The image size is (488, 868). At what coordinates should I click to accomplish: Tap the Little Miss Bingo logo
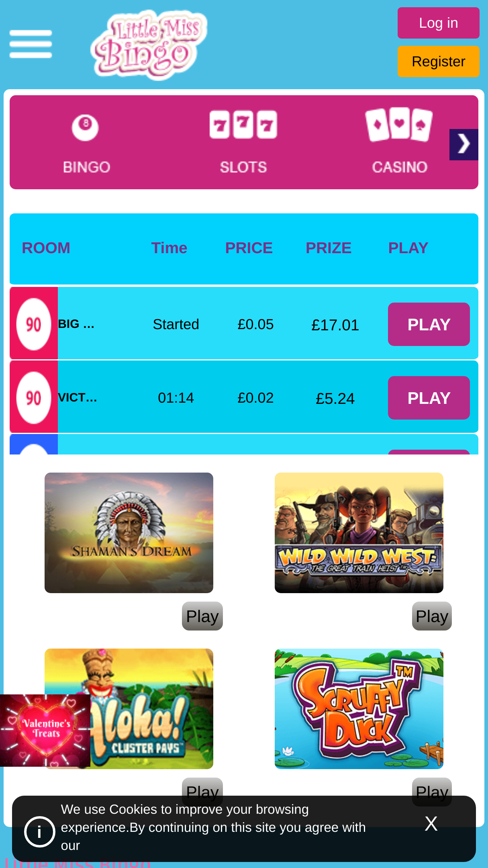[149, 44]
